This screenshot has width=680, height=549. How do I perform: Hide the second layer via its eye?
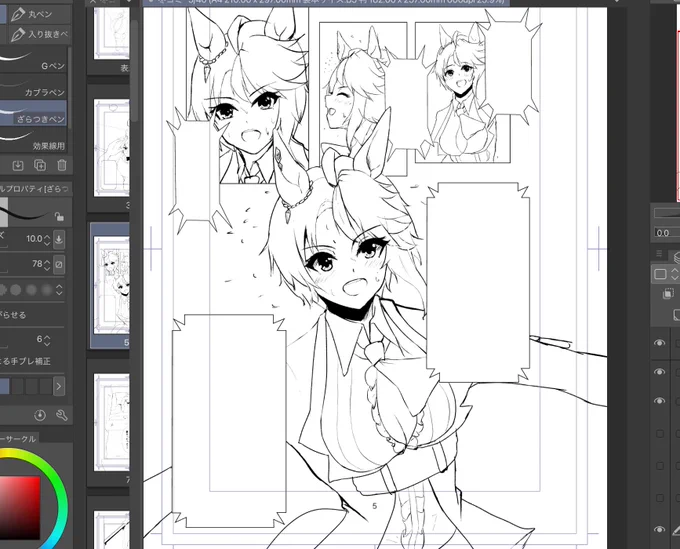click(660, 372)
